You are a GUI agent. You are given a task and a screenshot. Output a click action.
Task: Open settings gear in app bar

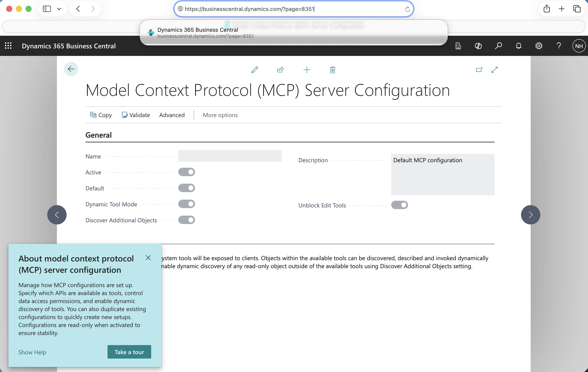539,46
